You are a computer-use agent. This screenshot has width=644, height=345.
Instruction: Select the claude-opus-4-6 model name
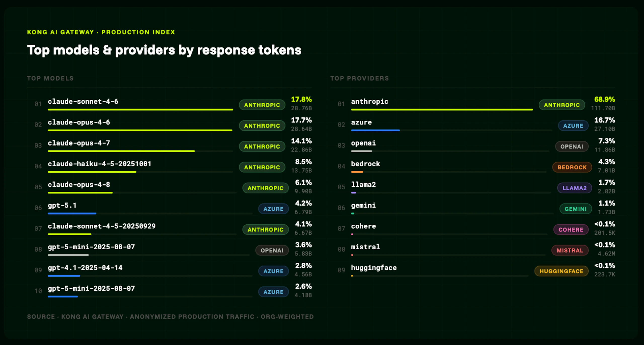(x=79, y=122)
